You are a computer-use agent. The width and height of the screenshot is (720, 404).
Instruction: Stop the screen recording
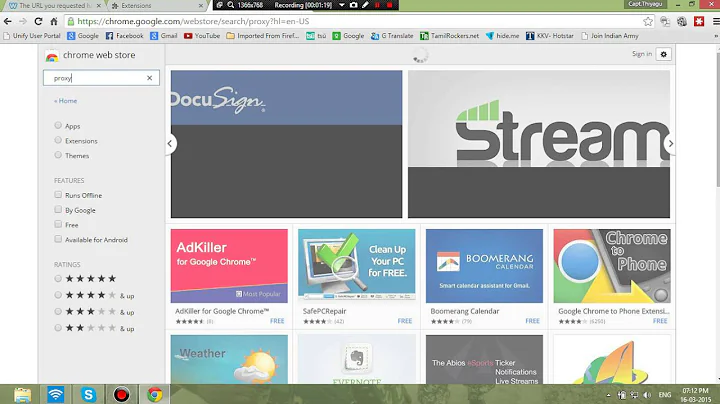(x=389, y=5)
